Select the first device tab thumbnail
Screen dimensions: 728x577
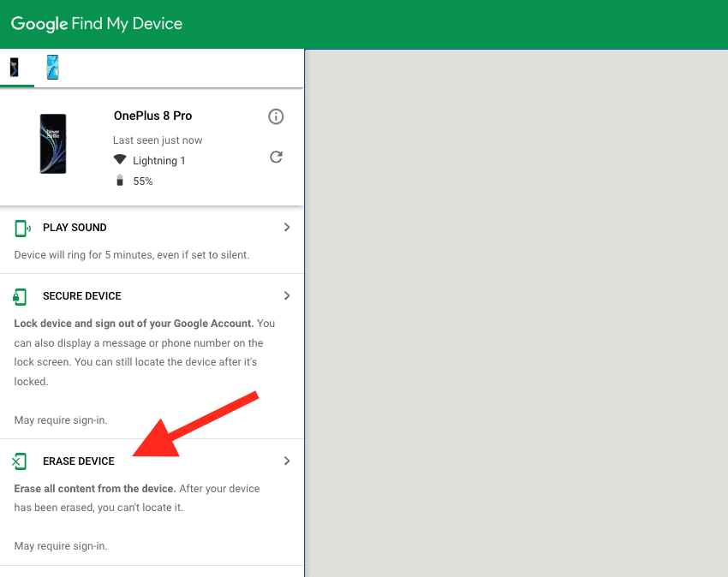pyautogui.click(x=15, y=68)
